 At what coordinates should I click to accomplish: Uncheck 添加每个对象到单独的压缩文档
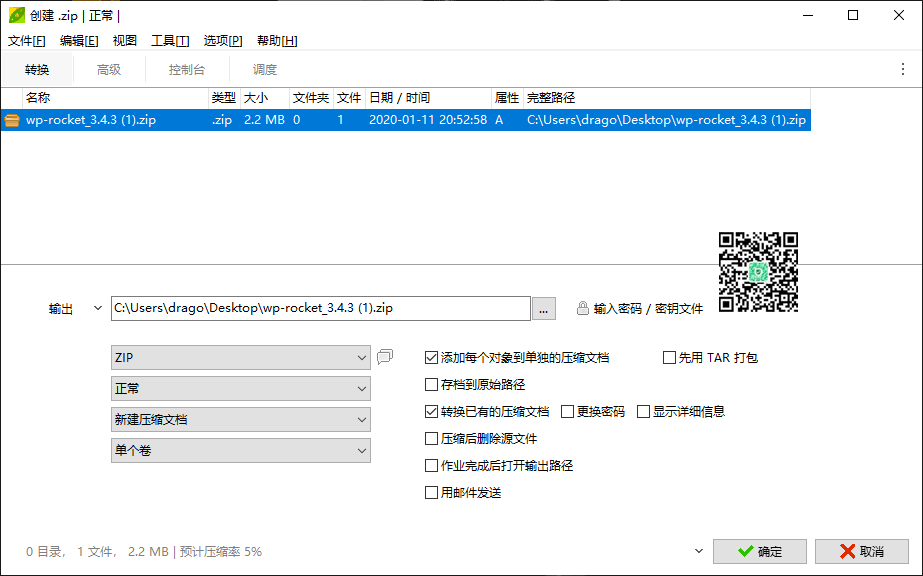coord(431,358)
